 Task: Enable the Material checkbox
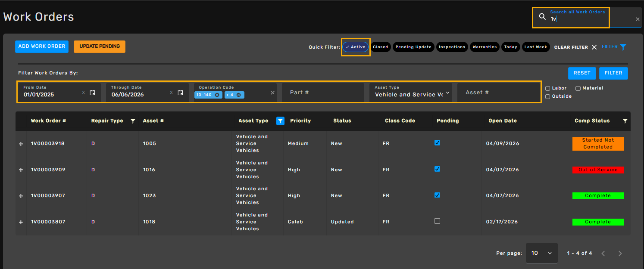(578, 88)
